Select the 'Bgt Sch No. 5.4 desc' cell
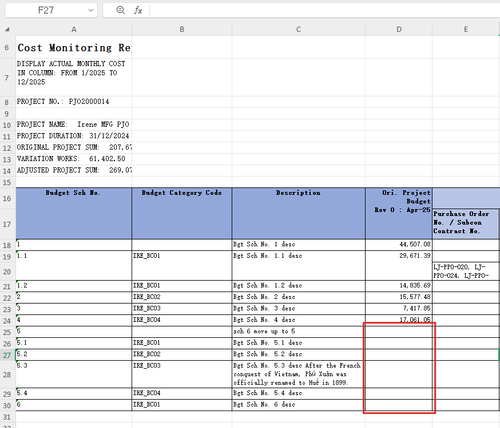This screenshot has height=428, width=500. [298, 393]
